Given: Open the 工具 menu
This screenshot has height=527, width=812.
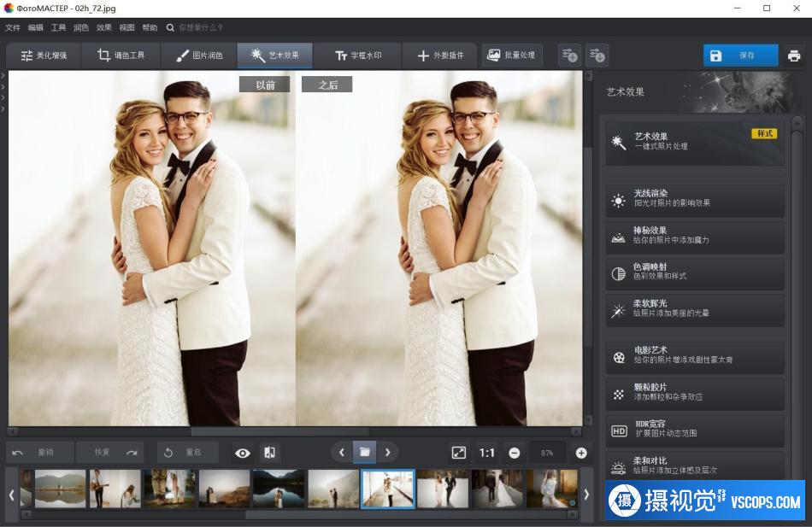Looking at the screenshot, I should tap(58, 27).
